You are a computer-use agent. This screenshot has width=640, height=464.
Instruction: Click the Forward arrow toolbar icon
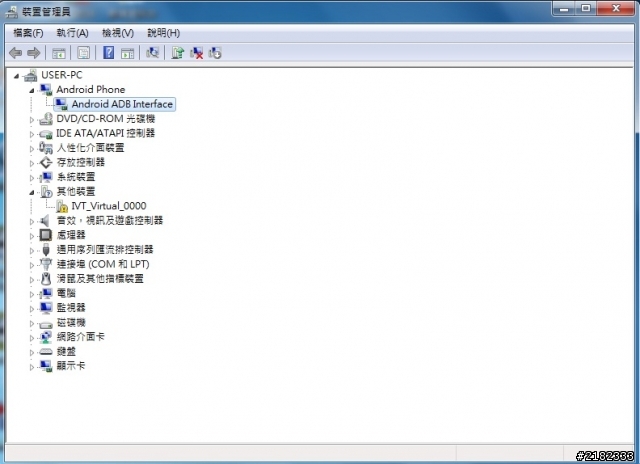[x=33, y=53]
